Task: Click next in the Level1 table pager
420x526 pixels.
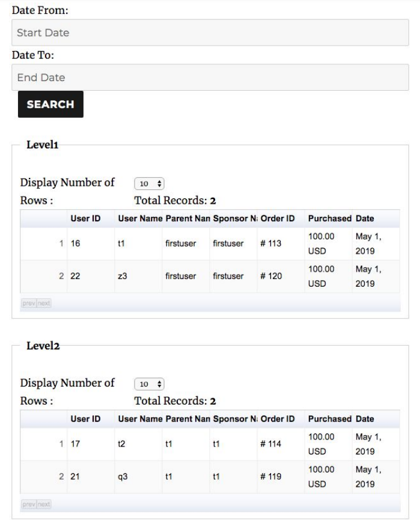Action: point(44,303)
